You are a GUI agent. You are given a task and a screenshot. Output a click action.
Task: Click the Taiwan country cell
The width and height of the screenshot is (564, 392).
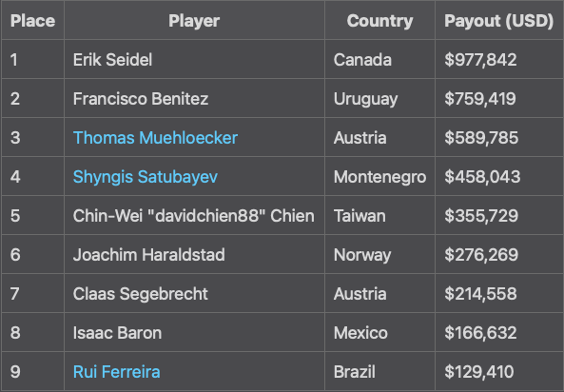click(379, 216)
